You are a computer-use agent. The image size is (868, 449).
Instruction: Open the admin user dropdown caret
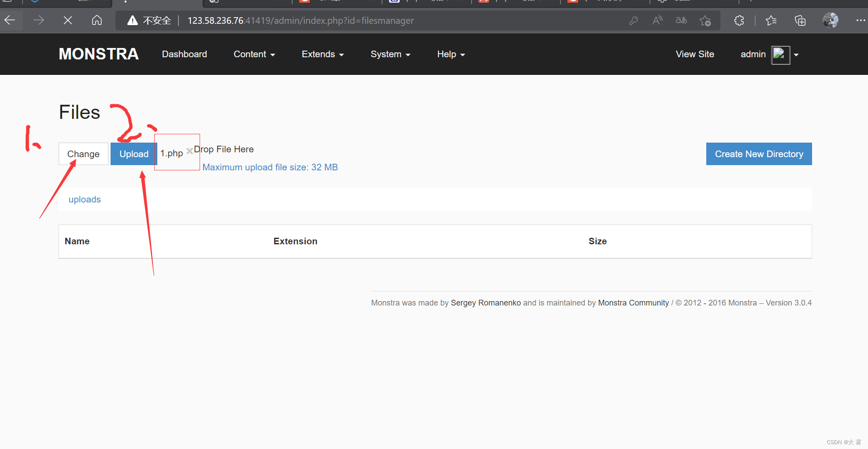coord(796,55)
